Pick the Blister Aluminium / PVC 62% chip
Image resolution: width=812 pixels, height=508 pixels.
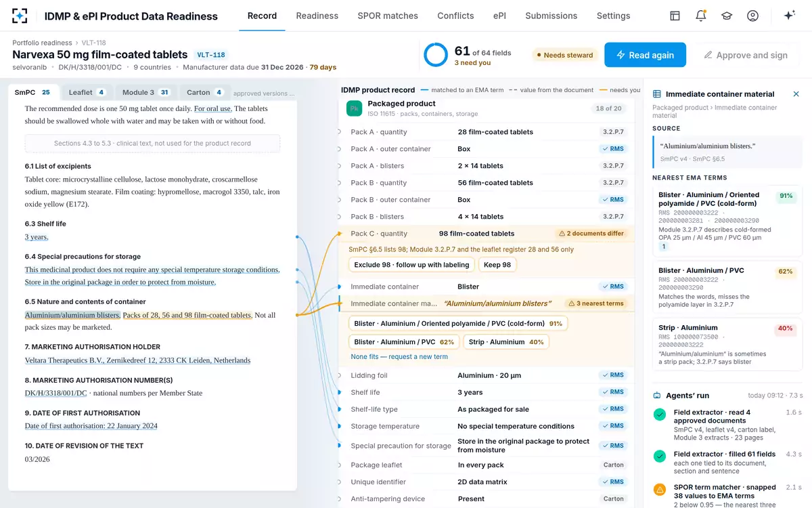click(404, 342)
